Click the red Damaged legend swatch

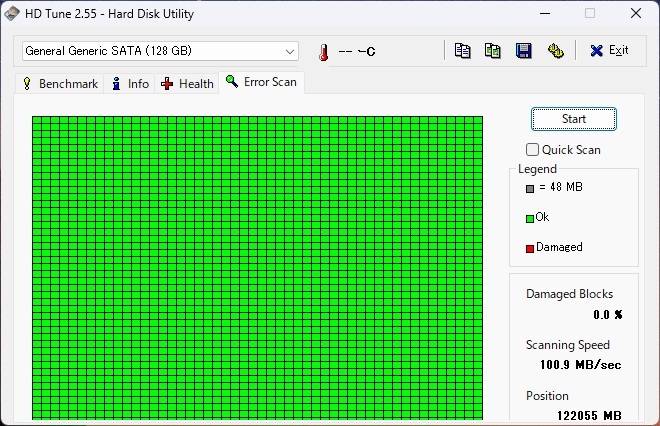[x=530, y=248]
